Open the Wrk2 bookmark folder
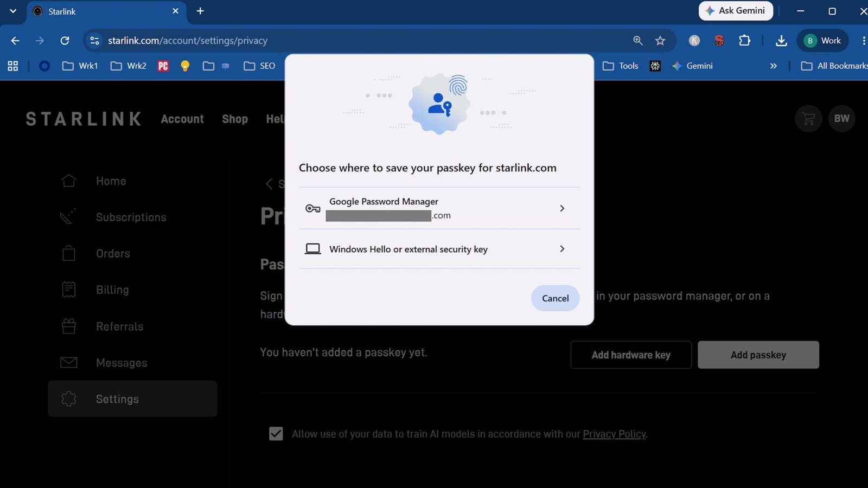Image resolution: width=868 pixels, height=488 pixels. point(129,66)
